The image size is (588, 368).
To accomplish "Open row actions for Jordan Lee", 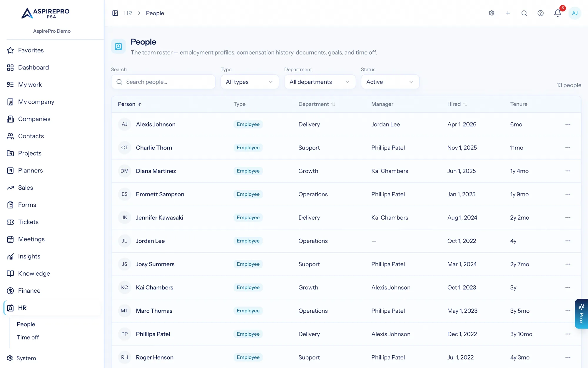I will (x=568, y=241).
